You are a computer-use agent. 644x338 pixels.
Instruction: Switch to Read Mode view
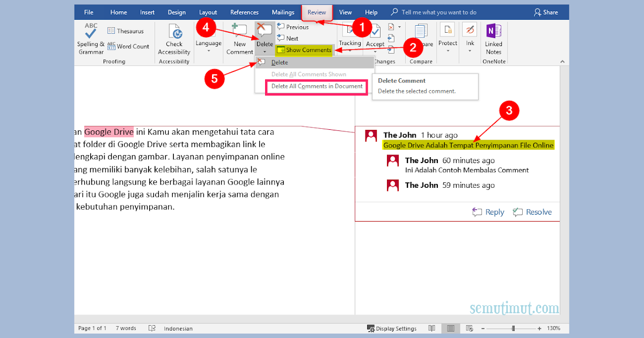(432, 328)
